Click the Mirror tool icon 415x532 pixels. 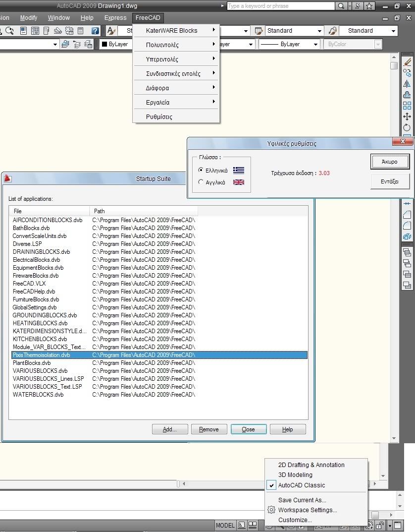407,84
